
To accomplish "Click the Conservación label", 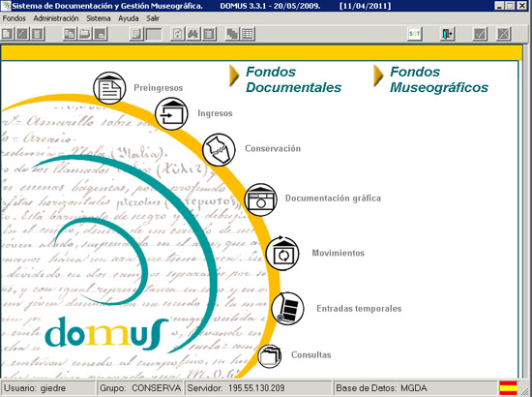I will coord(273,149).
